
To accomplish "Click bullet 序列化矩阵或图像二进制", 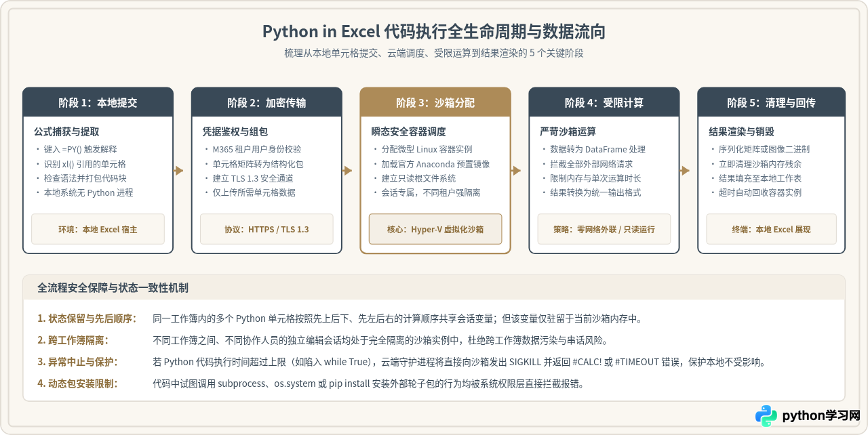I will point(764,149).
